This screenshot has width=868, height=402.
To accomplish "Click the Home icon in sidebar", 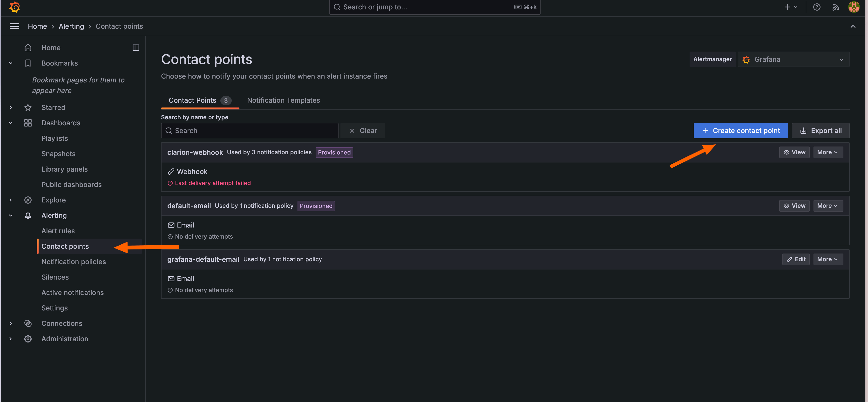I will (x=28, y=48).
